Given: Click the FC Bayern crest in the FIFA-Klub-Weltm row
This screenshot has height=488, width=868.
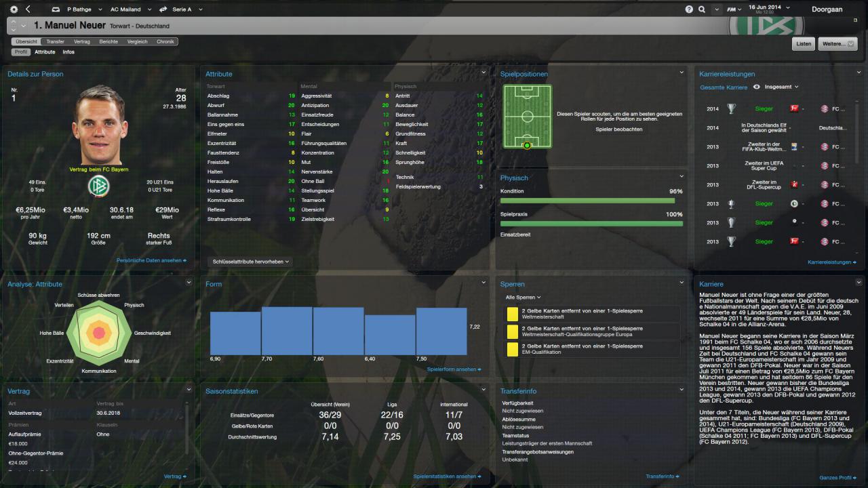Looking at the screenshot, I should (825, 146).
